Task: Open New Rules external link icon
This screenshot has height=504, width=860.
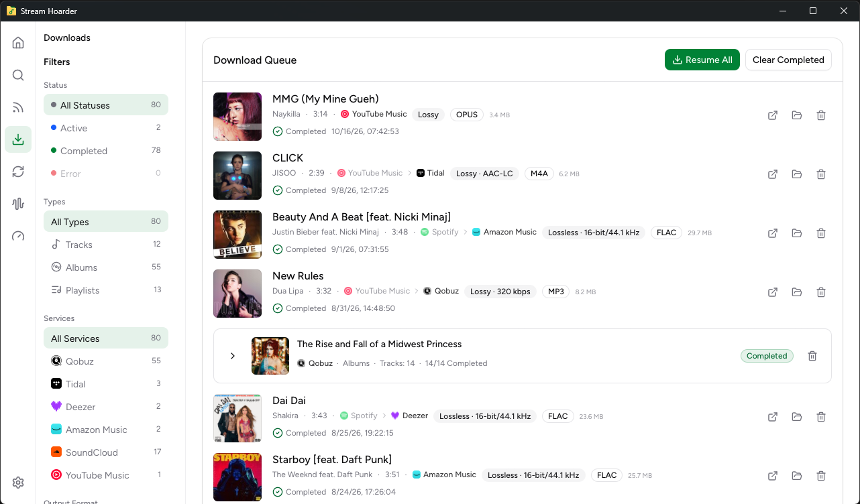Action: 773,292
